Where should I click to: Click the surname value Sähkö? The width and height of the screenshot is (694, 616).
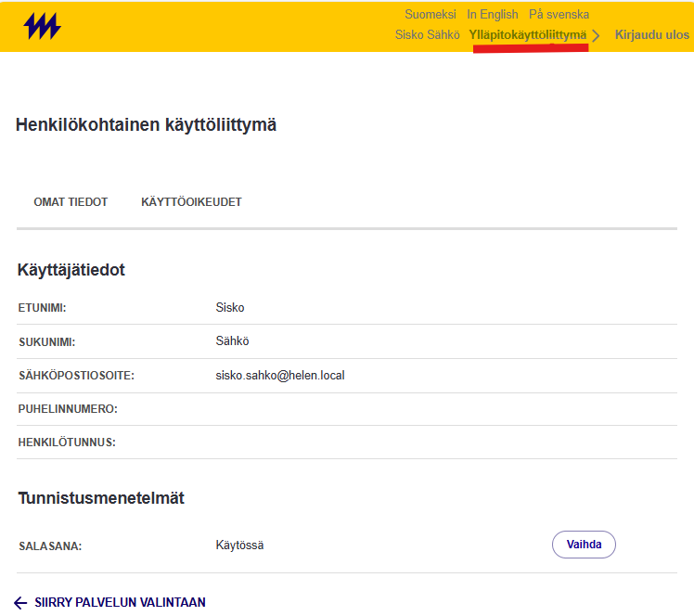point(232,341)
